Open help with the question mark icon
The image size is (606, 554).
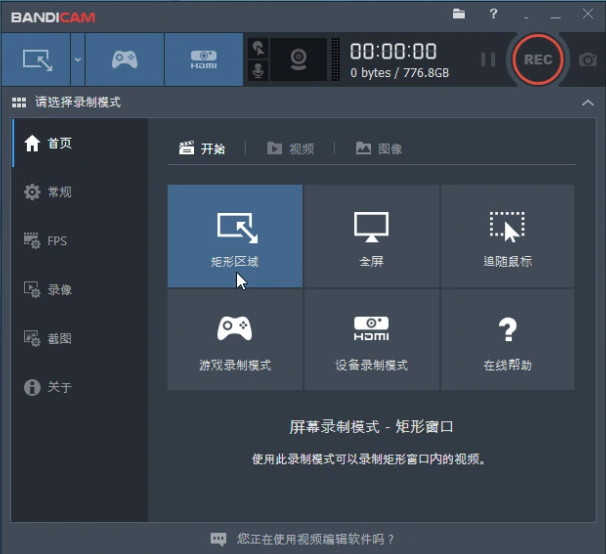point(493,14)
